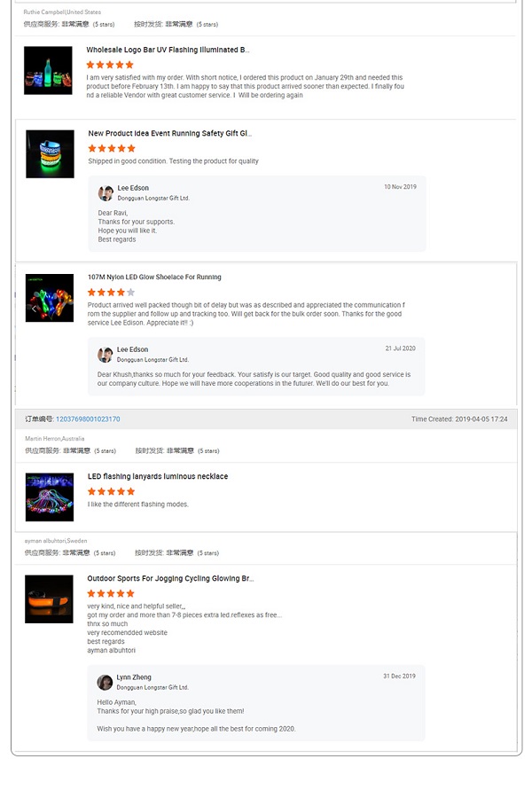Click order number 12037698001023170 link
Screen dimensions: 532x798
tap(88, 419)
